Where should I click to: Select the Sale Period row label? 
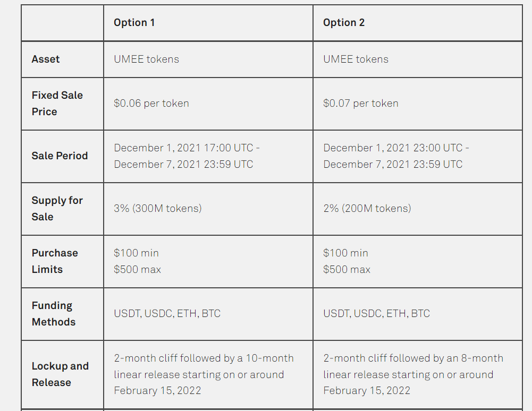(x=60, y=156)
